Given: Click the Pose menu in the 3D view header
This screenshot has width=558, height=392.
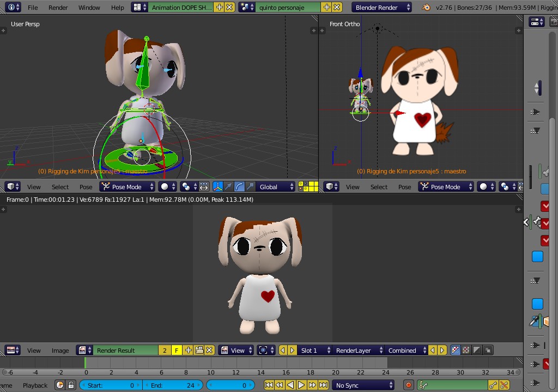Looking at the screenshot, I should [x=86, y=186].
